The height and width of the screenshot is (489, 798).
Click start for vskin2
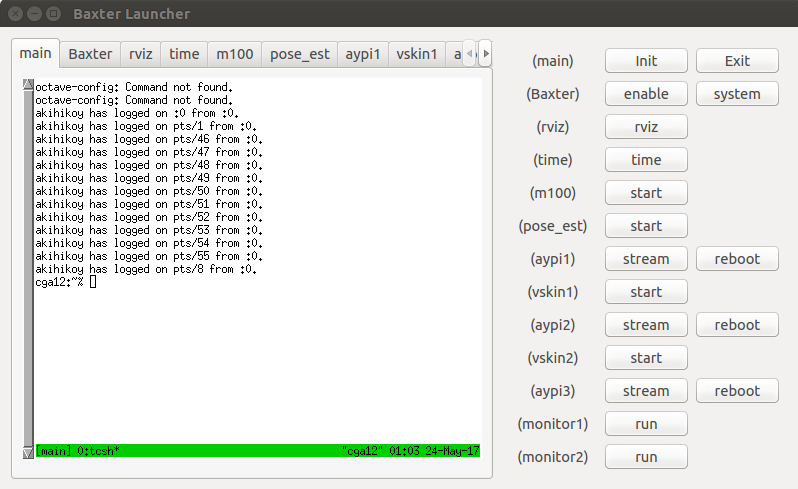[x=646, y=358]
